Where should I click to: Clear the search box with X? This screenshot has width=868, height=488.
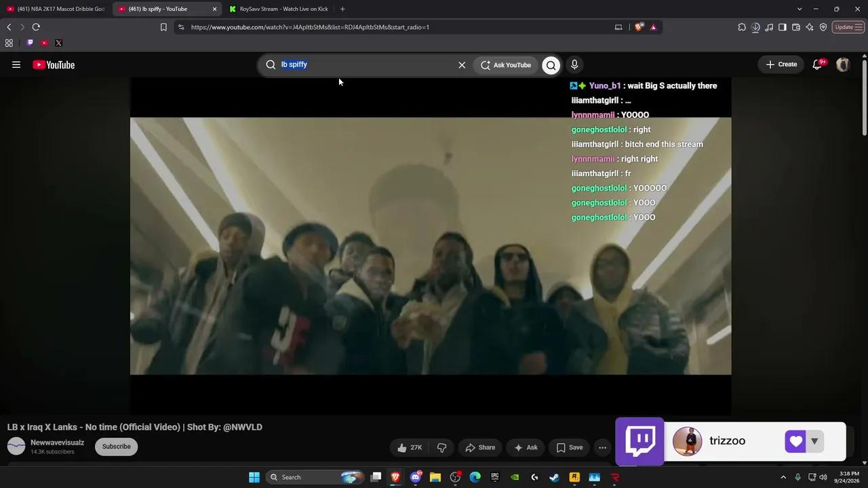pyautogui.click(x=462, y=65)
